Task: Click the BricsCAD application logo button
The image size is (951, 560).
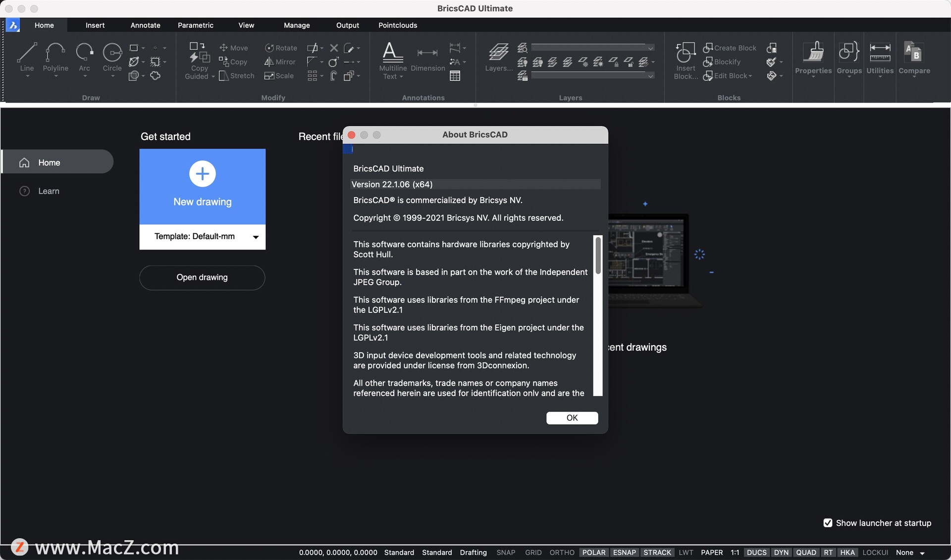Action: pos(13,25)
